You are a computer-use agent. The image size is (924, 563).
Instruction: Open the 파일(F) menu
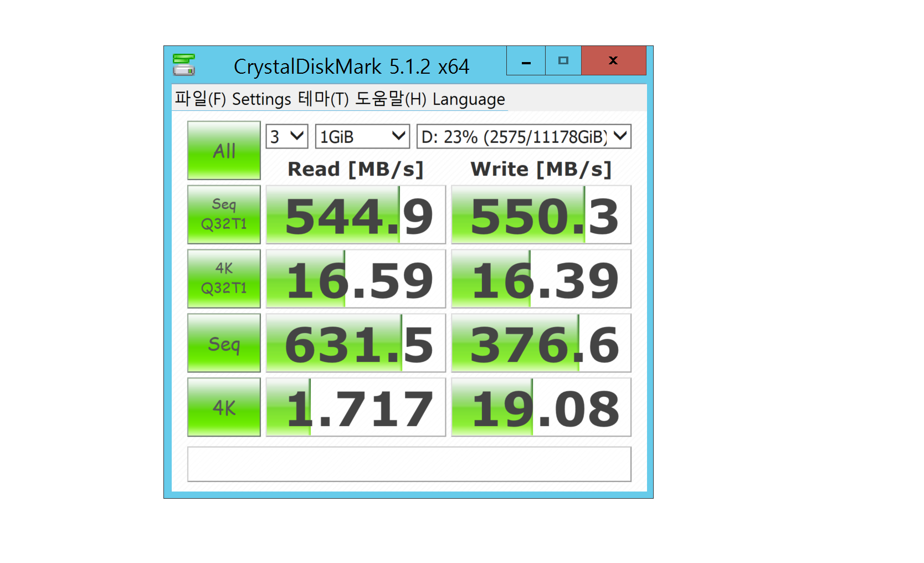201,99
